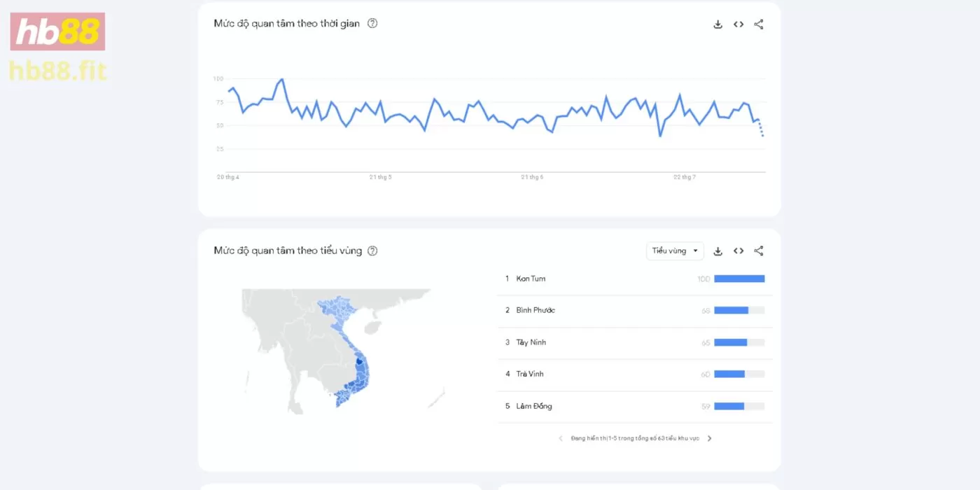Screen dimensions: 980x490
Task: Open help icon beside subregion interest title
Action: coord(372,251)
